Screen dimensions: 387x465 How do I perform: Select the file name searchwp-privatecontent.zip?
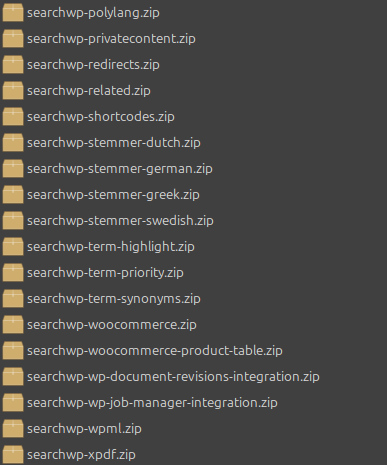[111, 39]
